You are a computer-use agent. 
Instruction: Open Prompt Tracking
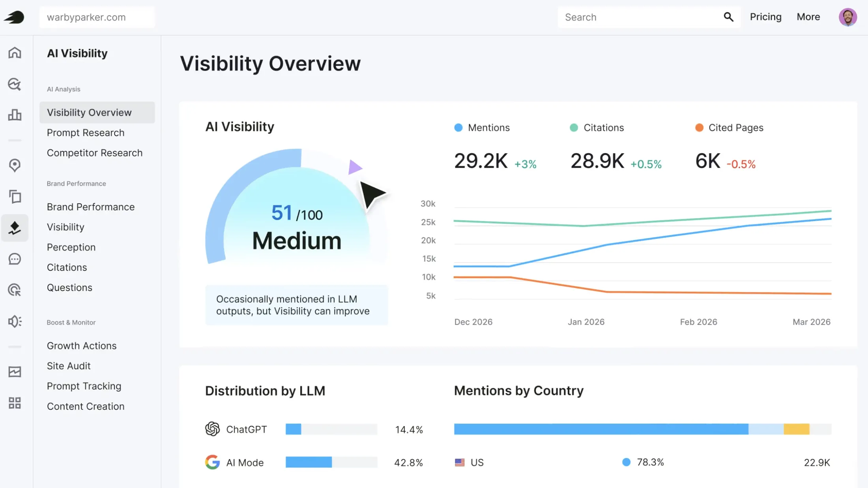(84, 386)
